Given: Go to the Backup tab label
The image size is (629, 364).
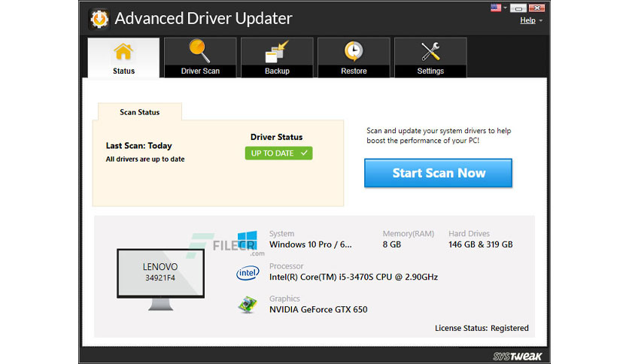Looking at the screenshot, I should pos(277,71).
